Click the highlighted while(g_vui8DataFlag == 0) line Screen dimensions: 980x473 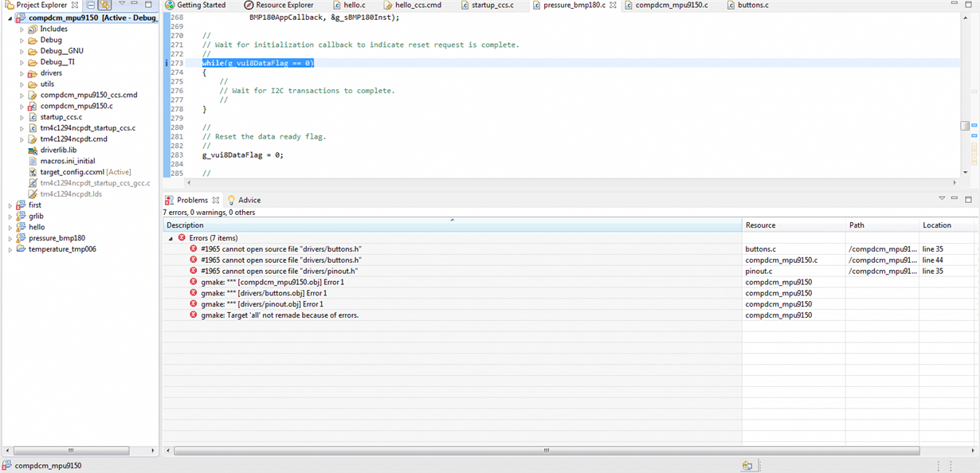[258, 63]
